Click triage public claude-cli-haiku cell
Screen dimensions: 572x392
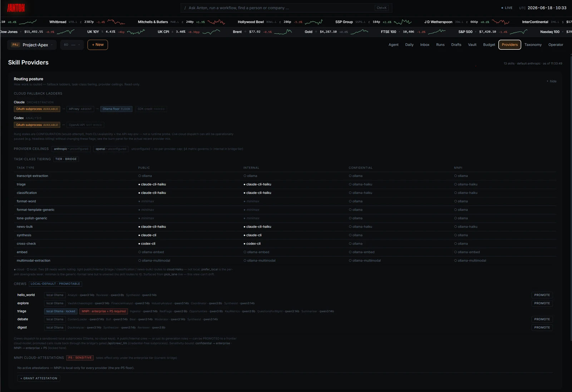pyautogui.click(x=152, y=185)
